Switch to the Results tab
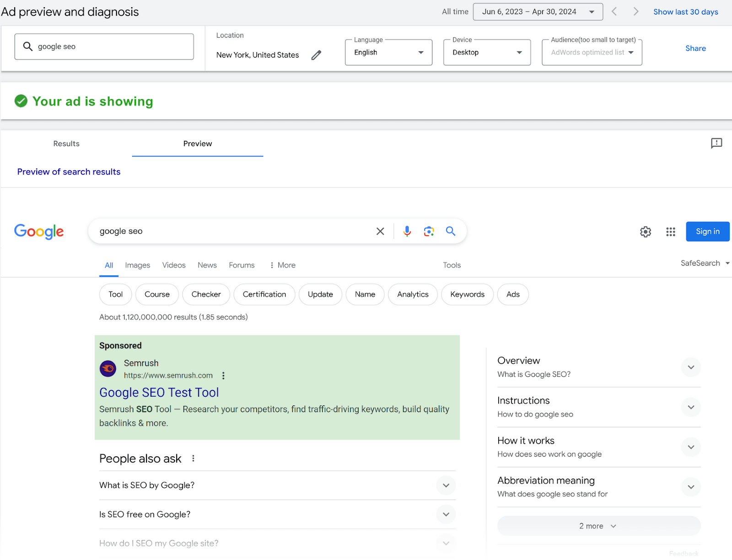This screenshot has width=732, height=560. [66, 143]
